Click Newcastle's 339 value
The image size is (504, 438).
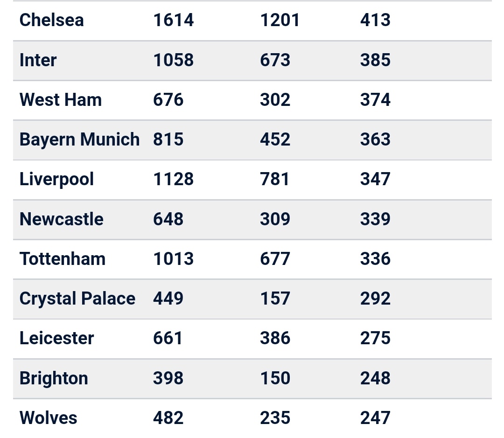click(x=375, y=219)
